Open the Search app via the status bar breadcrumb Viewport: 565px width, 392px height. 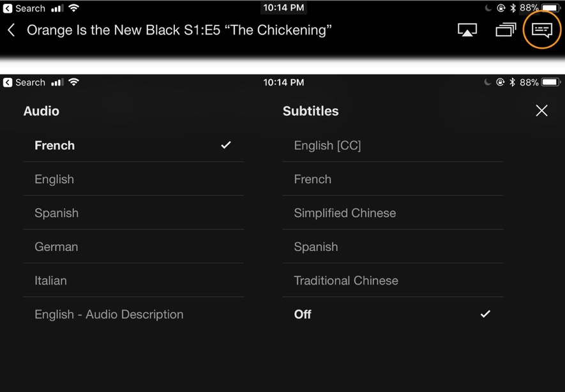click(26, 8)
